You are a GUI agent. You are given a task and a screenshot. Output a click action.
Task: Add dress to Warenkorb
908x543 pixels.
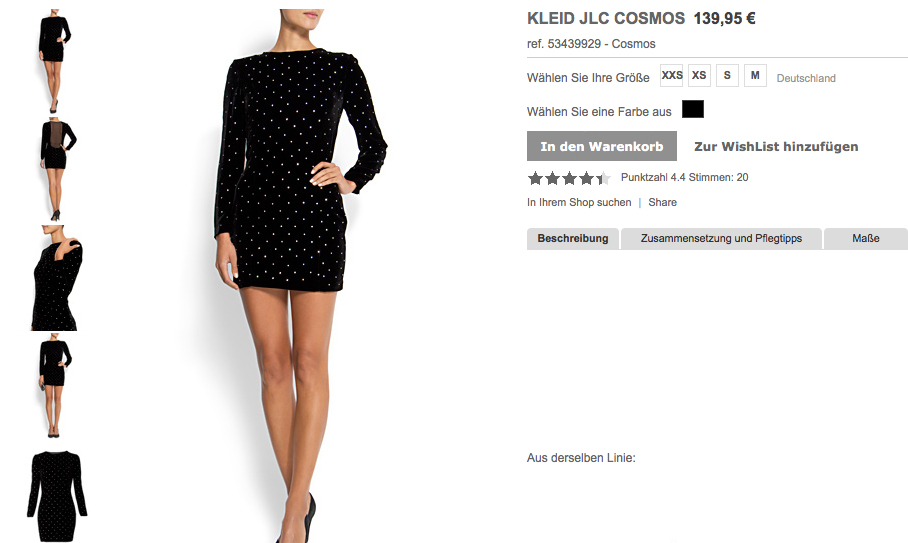click(x=602, y=146)
